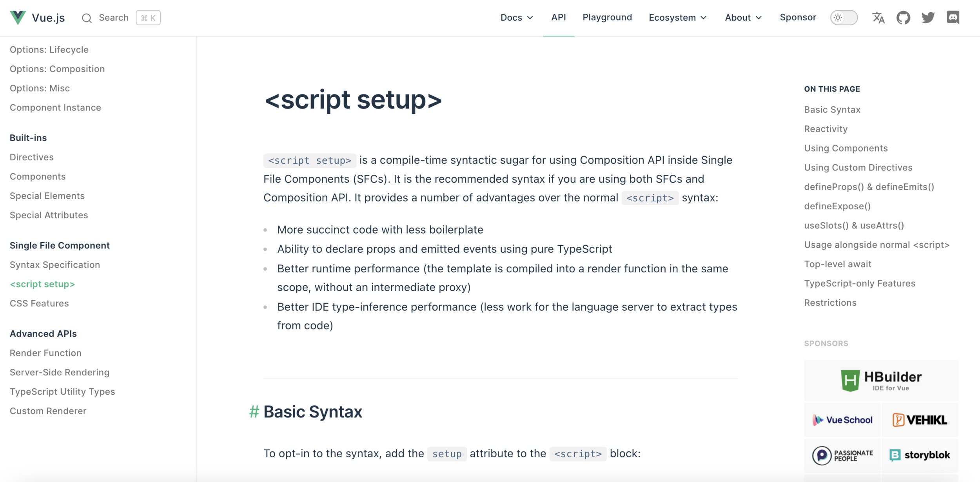Jump to defineExpose() section
This screenshot has height=482, width=980.
837,206
